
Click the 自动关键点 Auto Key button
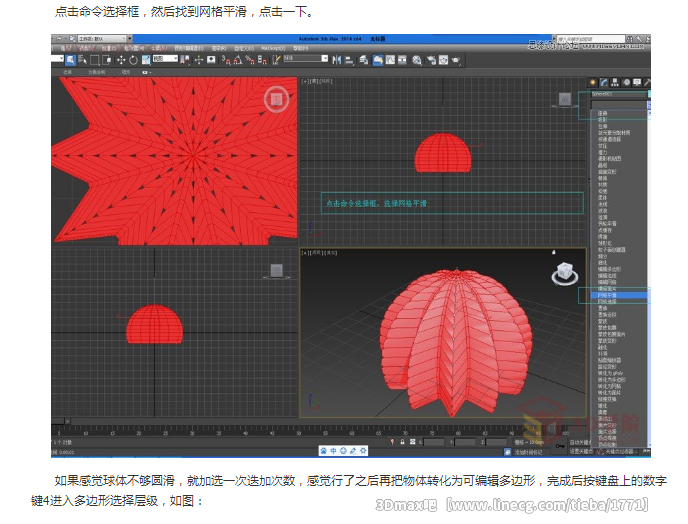580,442
